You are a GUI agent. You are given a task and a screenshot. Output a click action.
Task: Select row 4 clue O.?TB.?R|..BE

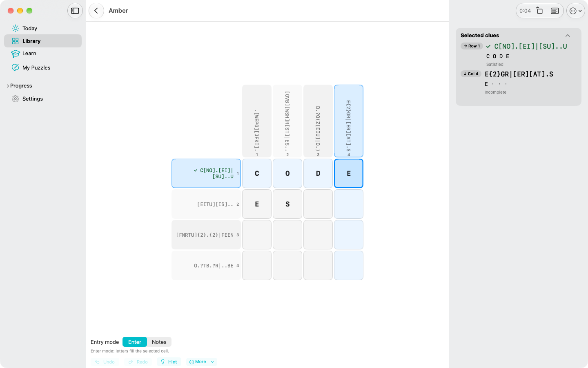coord(206,265)
